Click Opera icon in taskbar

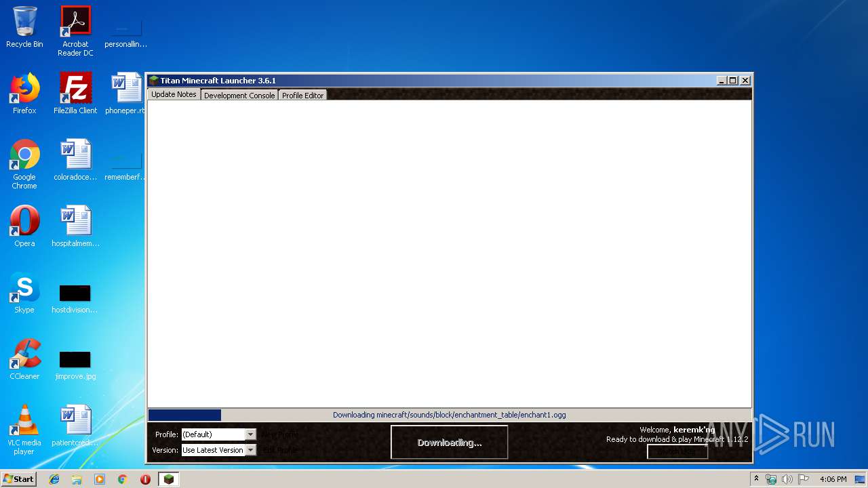(145, 479)
